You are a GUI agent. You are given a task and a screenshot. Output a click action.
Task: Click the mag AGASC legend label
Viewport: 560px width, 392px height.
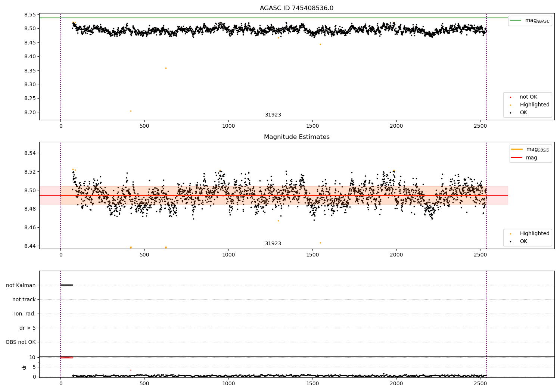(537, 21)
